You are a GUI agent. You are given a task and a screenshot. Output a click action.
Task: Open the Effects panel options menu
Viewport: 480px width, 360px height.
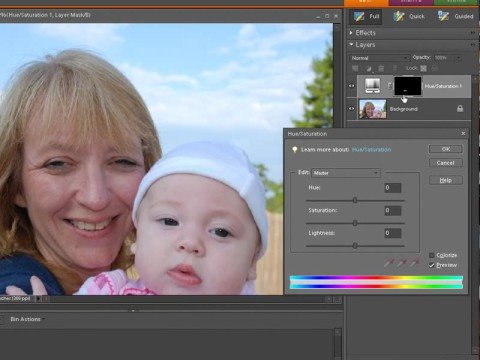473,33
